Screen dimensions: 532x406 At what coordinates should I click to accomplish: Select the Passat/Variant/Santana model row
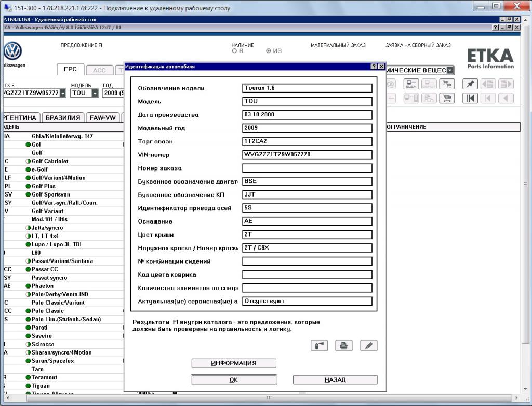tap(63, 261)
